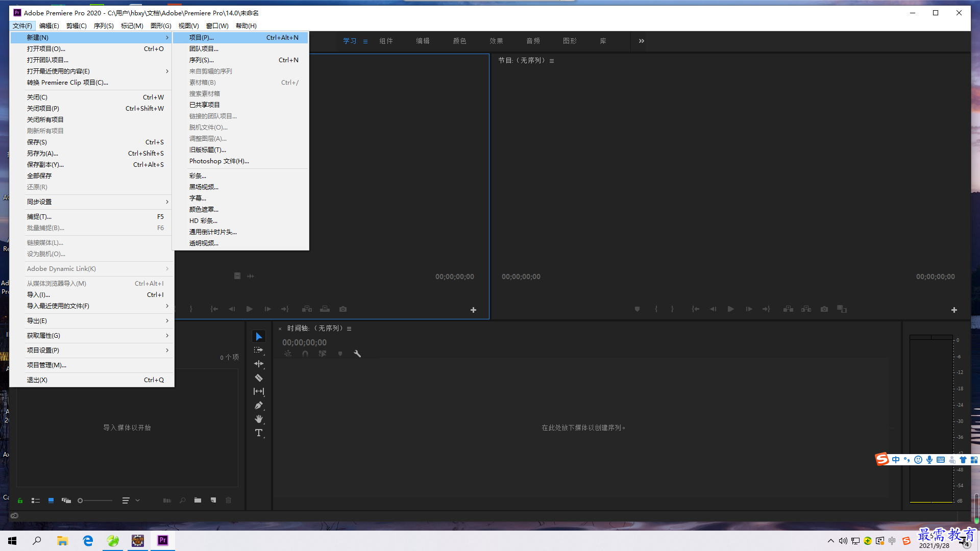This screenshot has width=980, height=551.
Task: Choose 退出(X) in File menu
Action: 92,380
